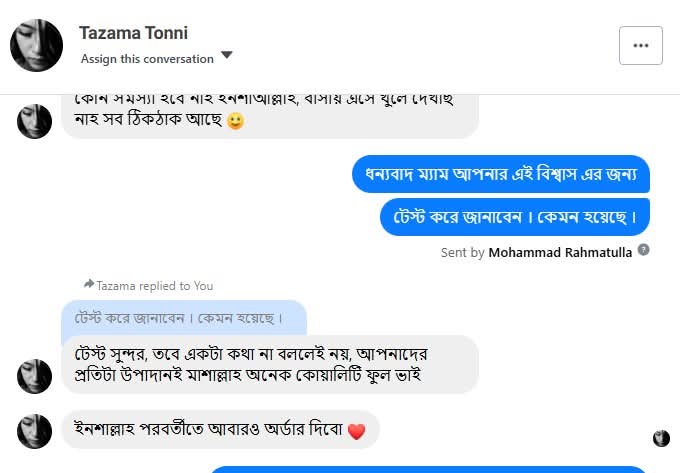
Task: Click avatar beside "ইনশাল্লাহ পরবর্তীতে" message
Action: [x=35, y=430]
